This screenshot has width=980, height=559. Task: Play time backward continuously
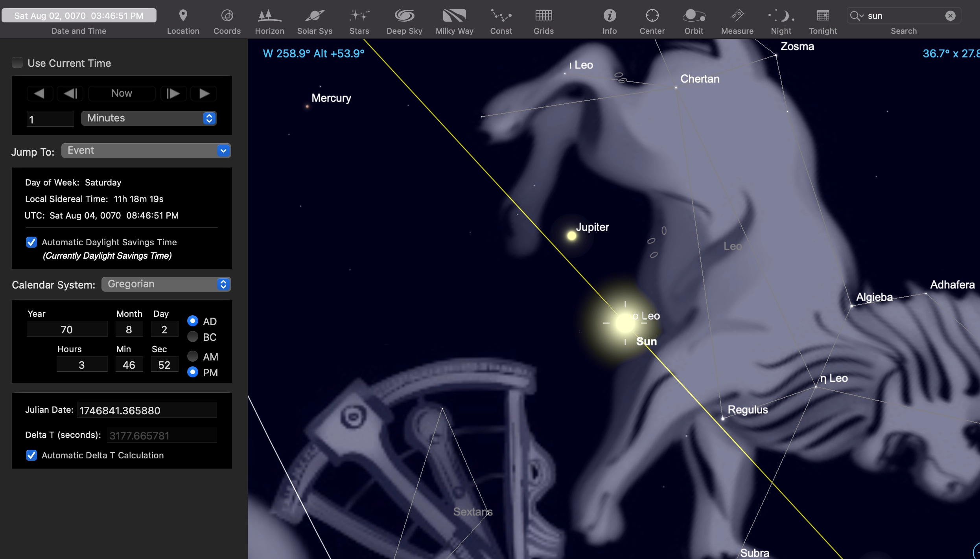click(x=39, y=94)
